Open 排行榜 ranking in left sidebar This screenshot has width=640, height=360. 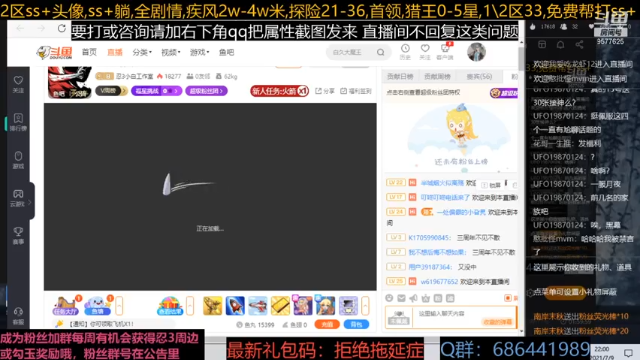pos(18,122)
